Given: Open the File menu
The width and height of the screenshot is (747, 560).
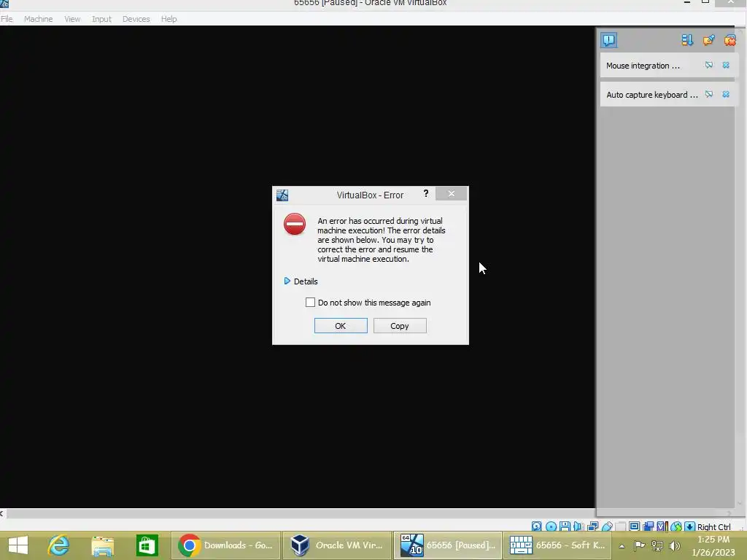Looking at the screenshot, I should point(7,19).
